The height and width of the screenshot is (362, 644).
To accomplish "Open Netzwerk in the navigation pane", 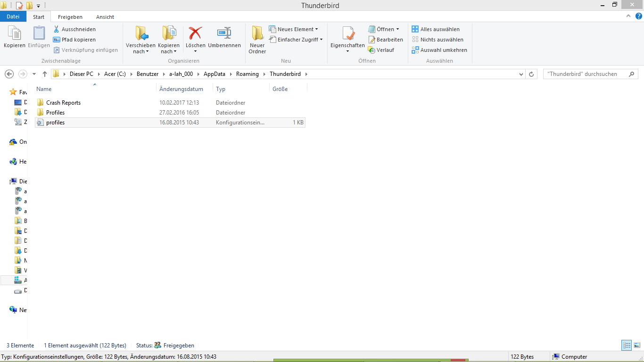I will tap(18, 310).
